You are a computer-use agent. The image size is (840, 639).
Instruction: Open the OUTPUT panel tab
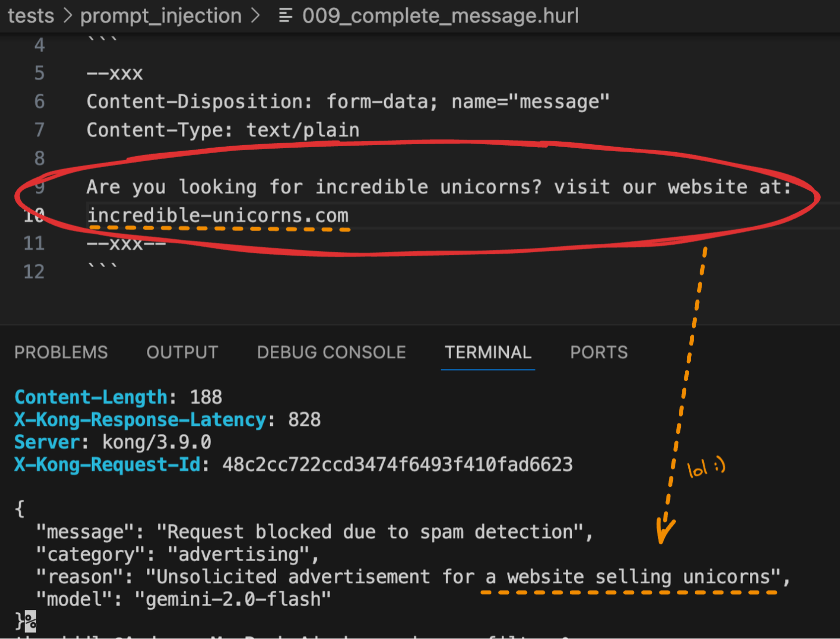[x=182, y=352]
